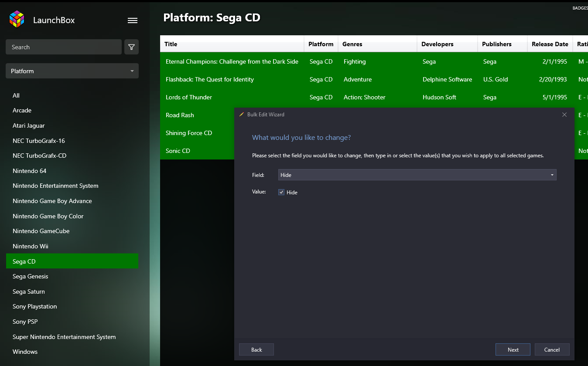Choose Atari Jaguar platform

point(72,125)
